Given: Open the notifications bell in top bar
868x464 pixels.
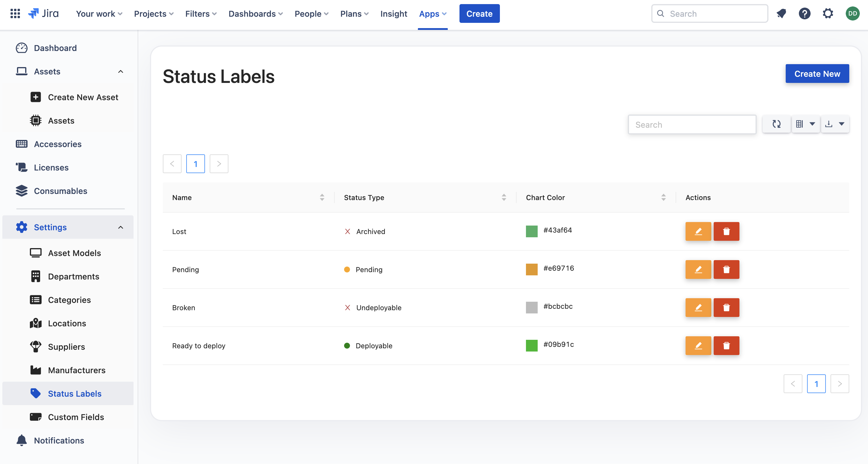Looking at the screenshot, I should click(781, 13).
